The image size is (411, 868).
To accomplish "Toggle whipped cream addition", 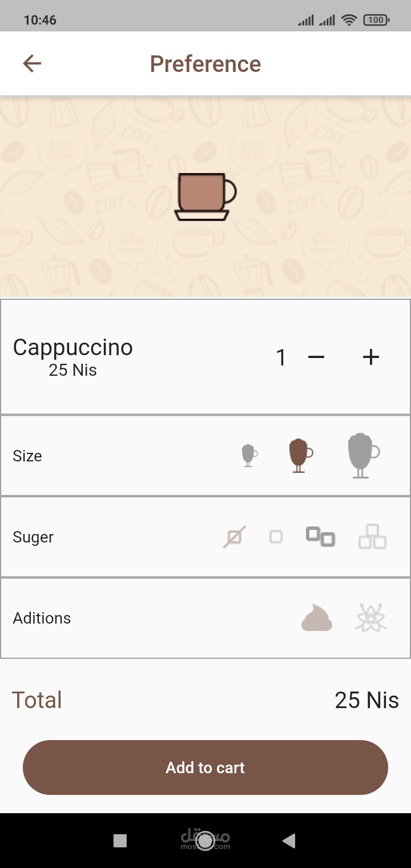I will 317,618.
